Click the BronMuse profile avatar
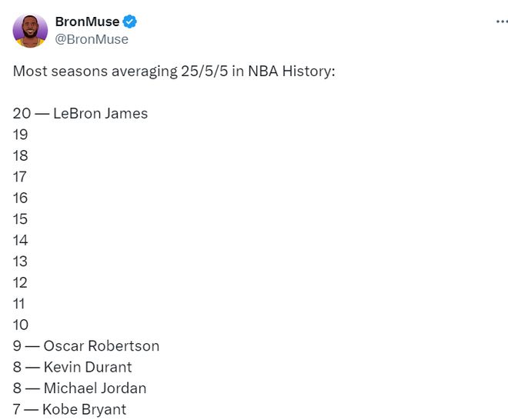The image size is (508, 420). pyautogui.click(x=31, y=30)
